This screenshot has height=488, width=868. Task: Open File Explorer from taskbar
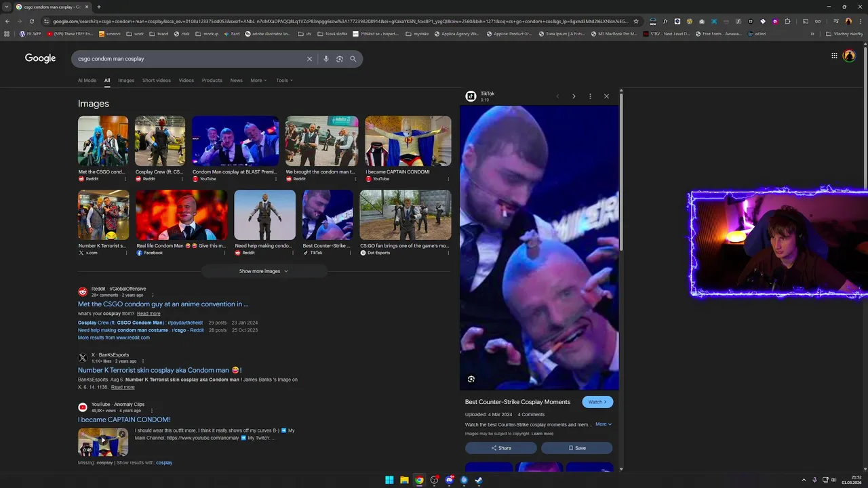tap(404, 480)
